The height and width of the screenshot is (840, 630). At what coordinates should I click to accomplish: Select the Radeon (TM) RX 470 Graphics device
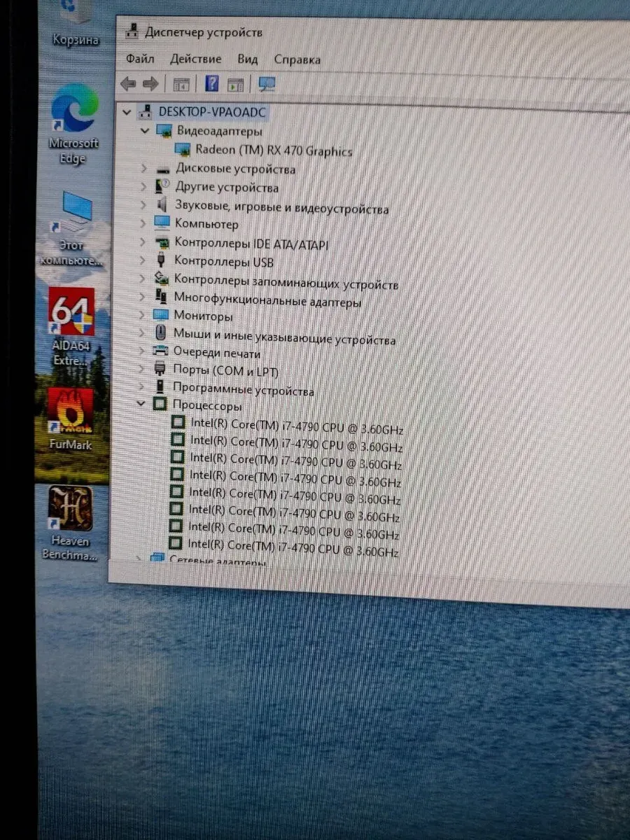pos(273,150)
